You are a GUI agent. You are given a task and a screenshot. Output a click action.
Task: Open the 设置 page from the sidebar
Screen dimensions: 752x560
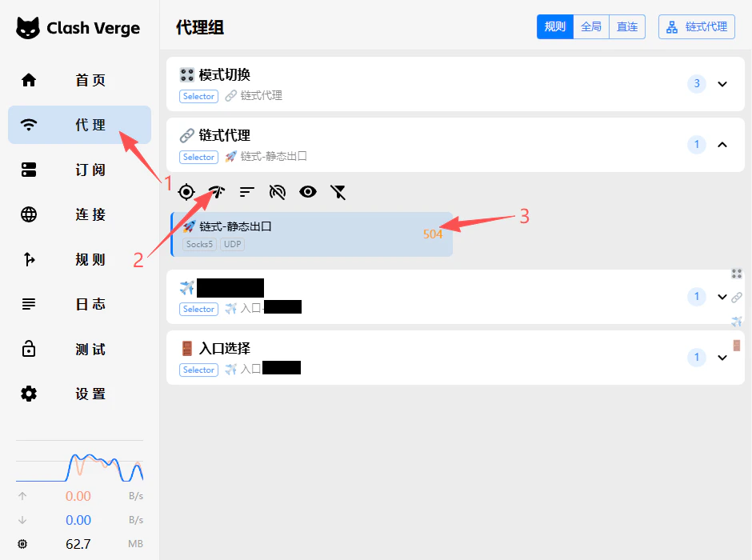point(90,394)
